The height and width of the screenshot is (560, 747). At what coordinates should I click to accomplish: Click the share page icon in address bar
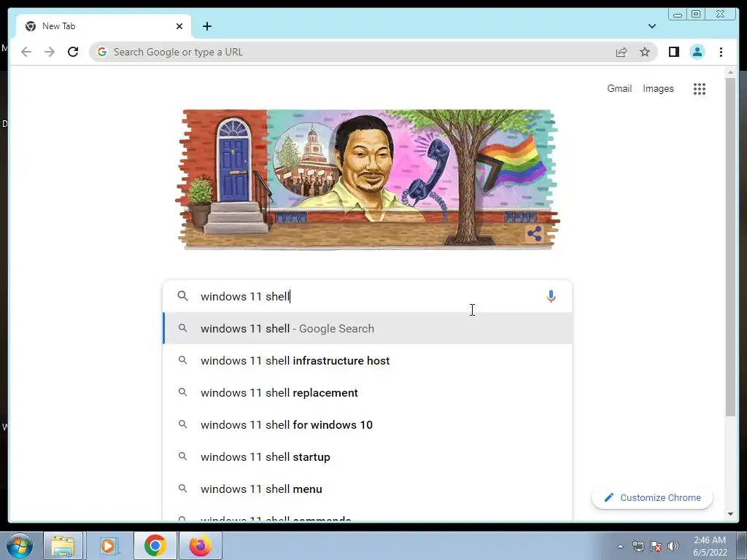[x=622, y=52]
